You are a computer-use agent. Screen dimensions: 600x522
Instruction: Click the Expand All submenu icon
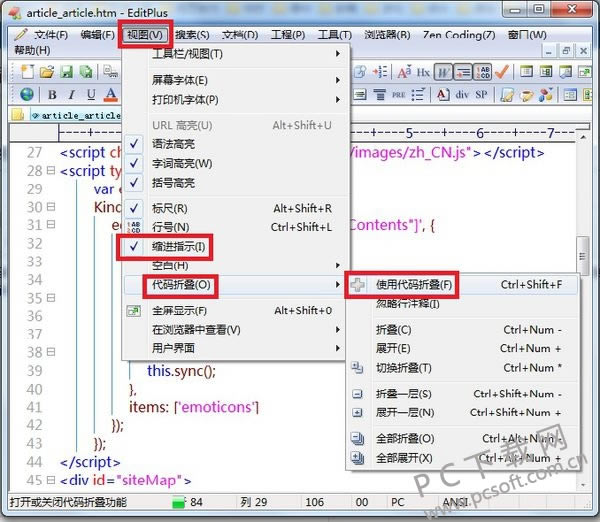tap(357, 458)
